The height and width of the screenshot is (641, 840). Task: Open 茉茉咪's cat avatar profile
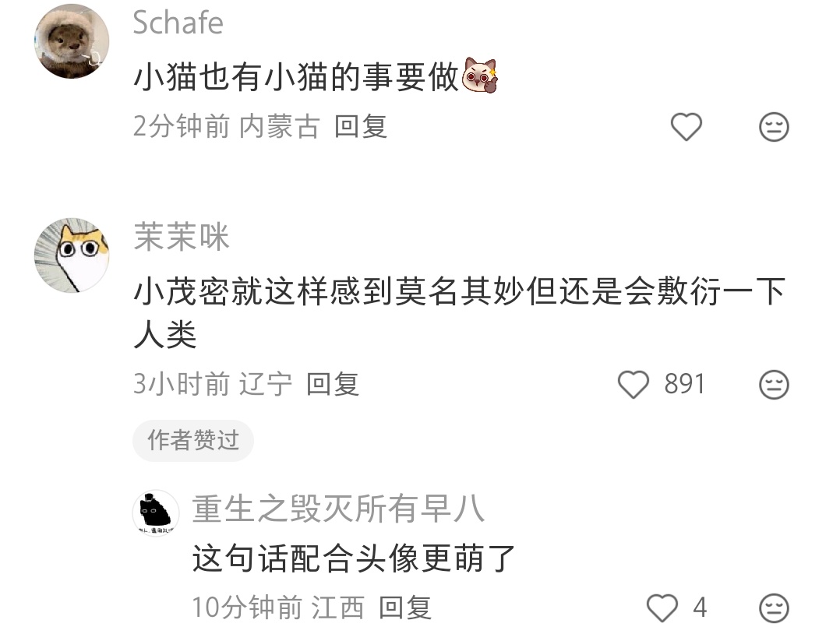tap(72, 255)
